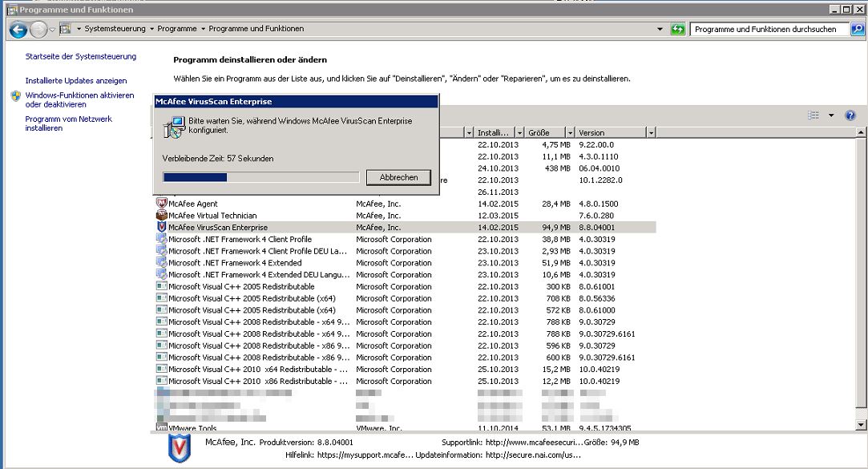Image resolution: width=868 pixels, height=469 pixels.
Task: Expand the Programme breadcrumb arrow
Action: [x=203, y=29]
